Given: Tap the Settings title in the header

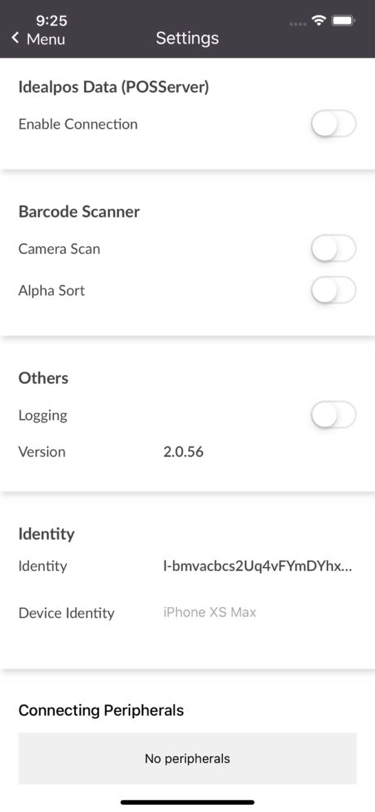Looking at the screenshot, I should click(x=188, y=38).
